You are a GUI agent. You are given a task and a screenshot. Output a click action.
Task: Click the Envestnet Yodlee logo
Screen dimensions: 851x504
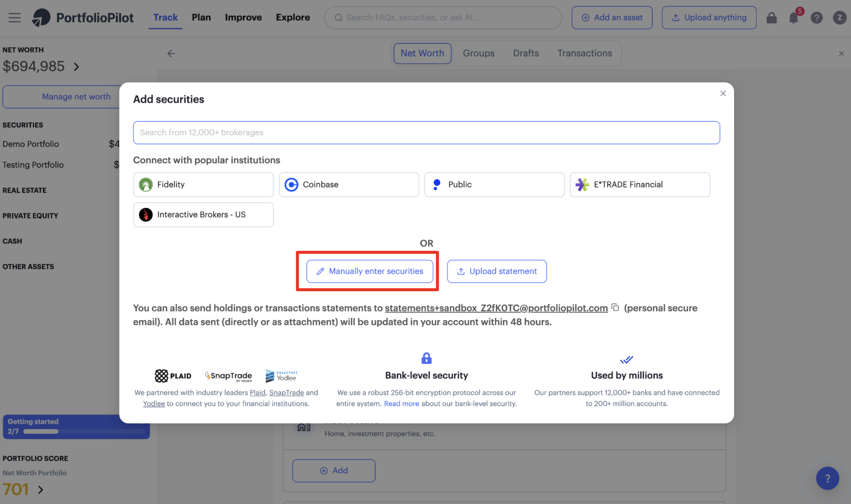[x=281, y=376]
